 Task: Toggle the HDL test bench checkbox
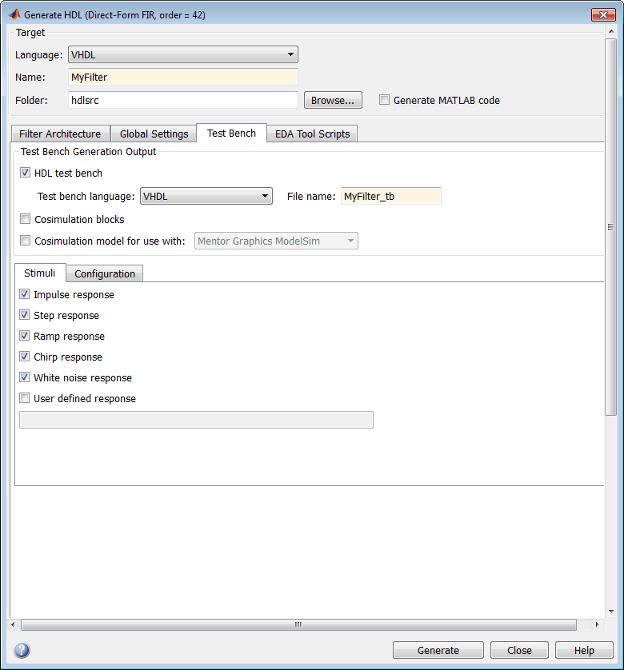[x=25, y=173]
